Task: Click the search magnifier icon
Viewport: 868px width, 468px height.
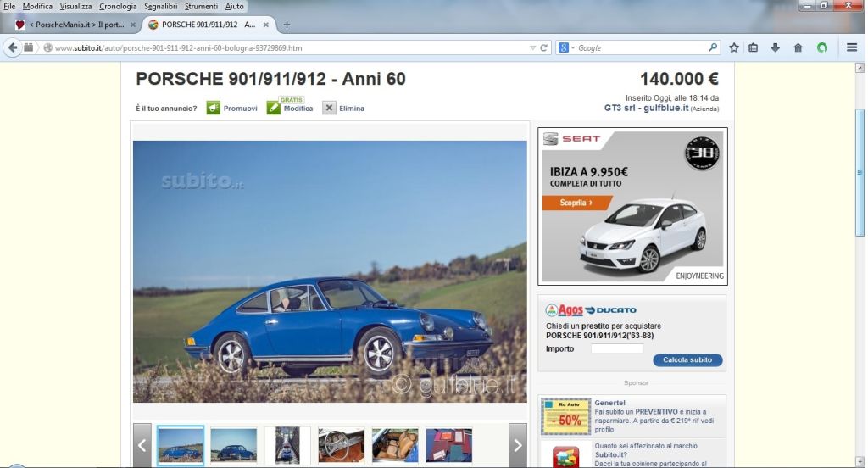Action: [x=713, y=47]
